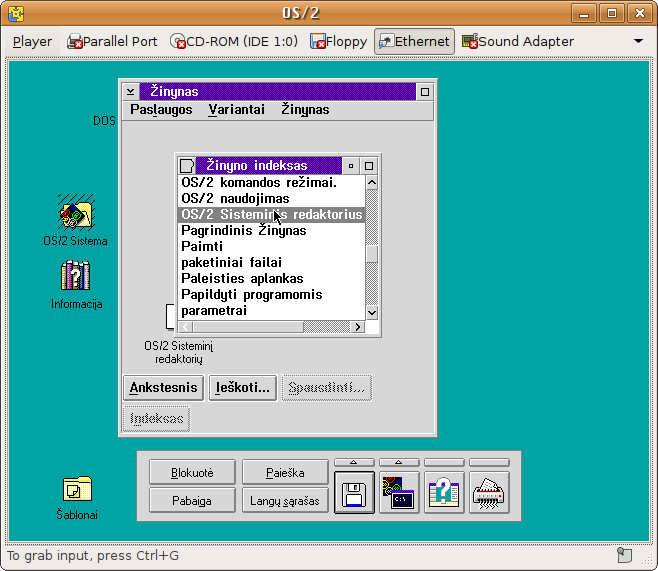
Task: Select 'OS/2 naudojimas' index entry
Action: point(272,198)
